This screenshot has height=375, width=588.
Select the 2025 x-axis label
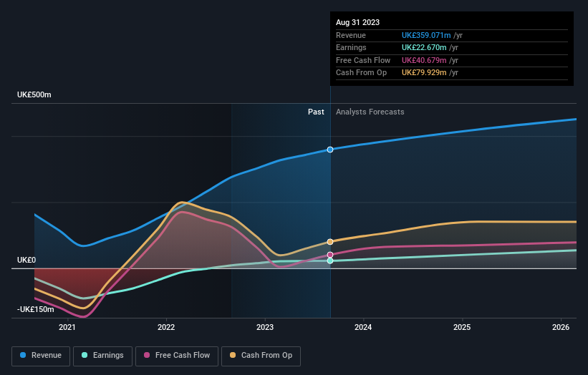pos(462,327)
